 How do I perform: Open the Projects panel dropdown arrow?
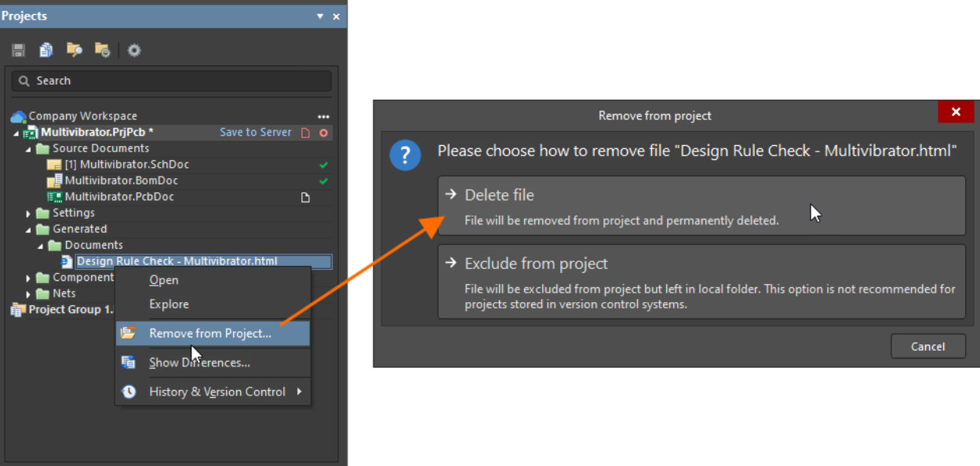320,16
